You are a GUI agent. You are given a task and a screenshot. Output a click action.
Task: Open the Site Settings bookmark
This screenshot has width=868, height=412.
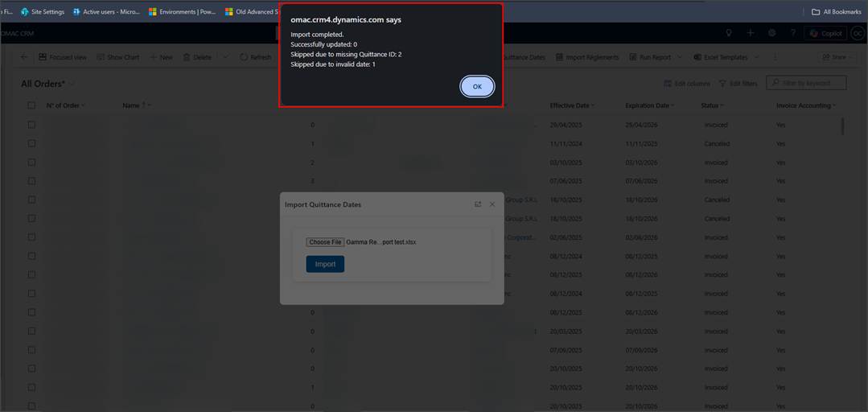point(43,11)
